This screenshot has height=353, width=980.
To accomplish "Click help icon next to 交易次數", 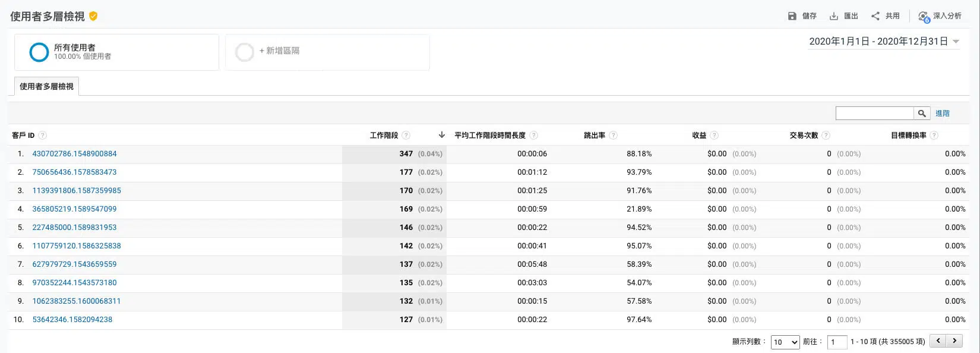I will (826, 135).
